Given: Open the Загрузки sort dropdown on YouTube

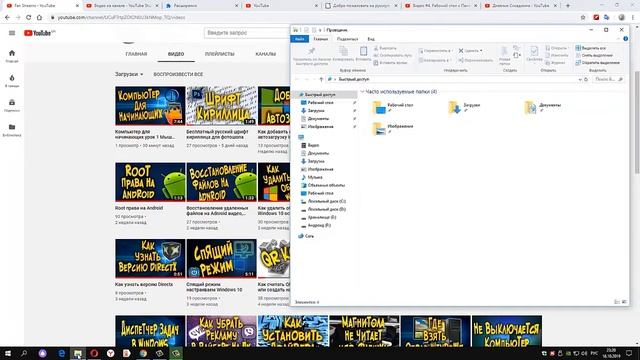Looking at the screenshot, I should pyautogui.click(x=129, y=74).
